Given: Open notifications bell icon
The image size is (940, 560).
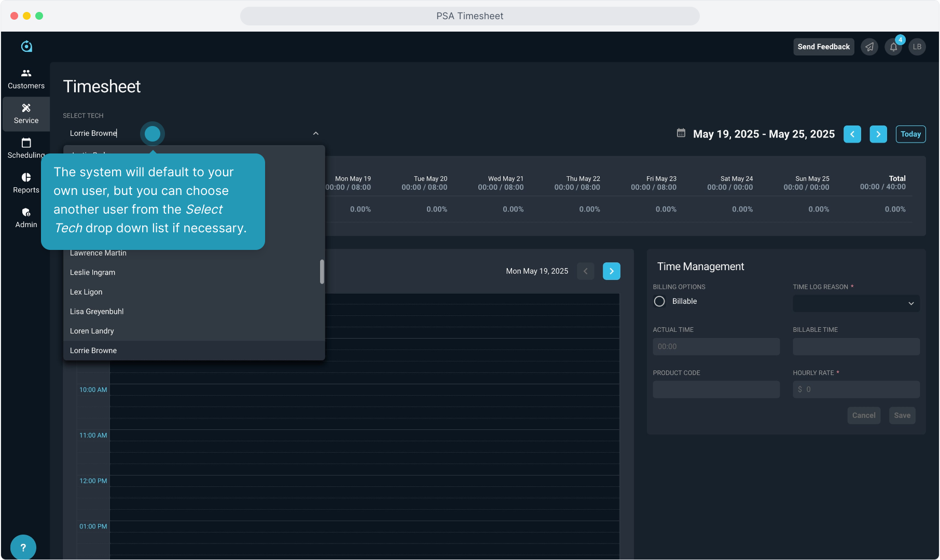Looking at the screenshot, I should pyautogui.click(x=893, y=47).
